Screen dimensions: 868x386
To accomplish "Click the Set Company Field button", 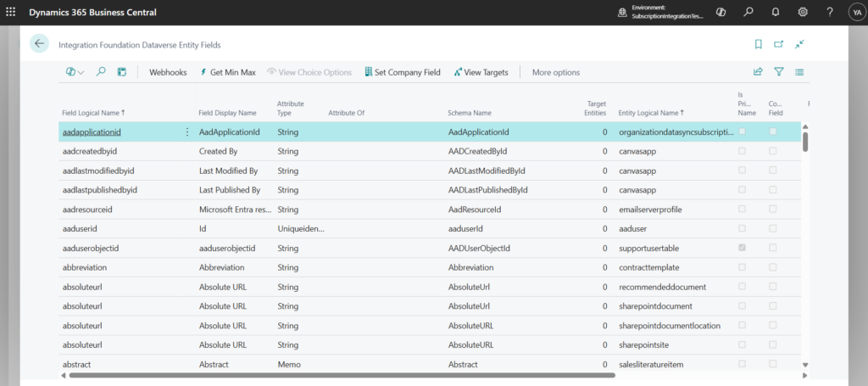I will coord(402,72).
